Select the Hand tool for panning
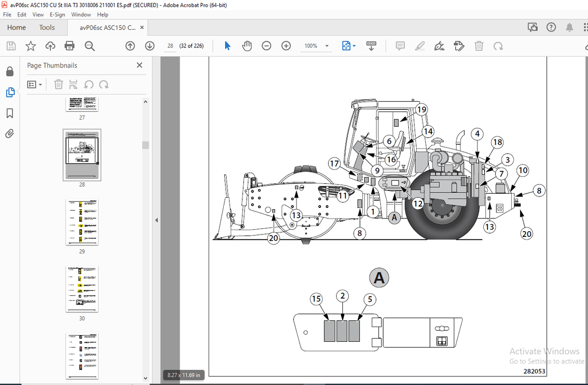588x385 pixels. (x=247, y=46)
